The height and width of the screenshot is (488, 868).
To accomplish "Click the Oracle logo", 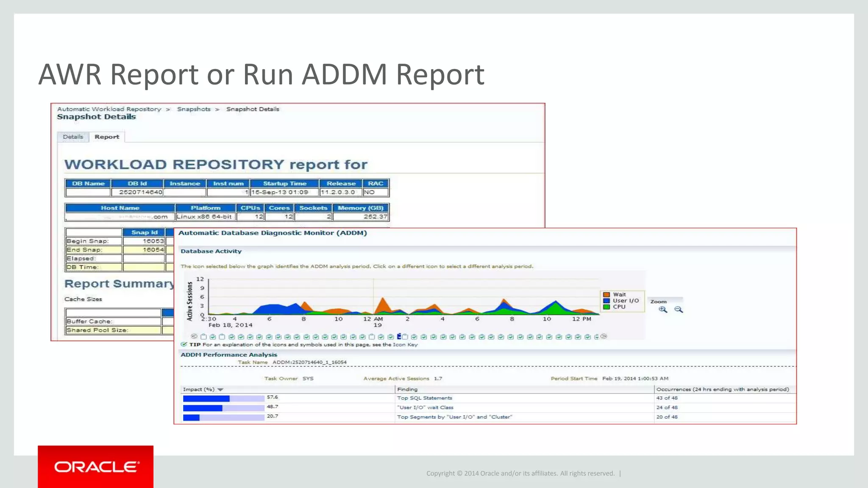I will [x=96, y=467].
